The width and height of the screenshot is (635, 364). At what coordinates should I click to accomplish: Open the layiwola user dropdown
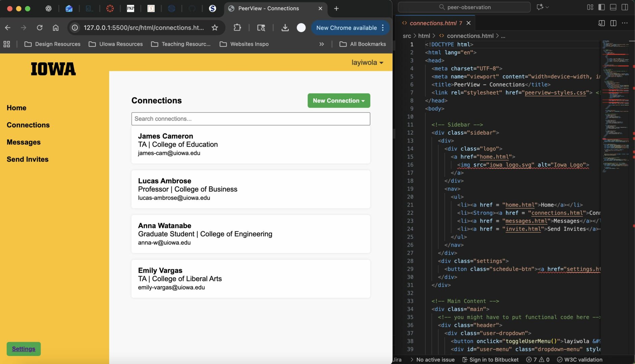[x=367, y=63]
